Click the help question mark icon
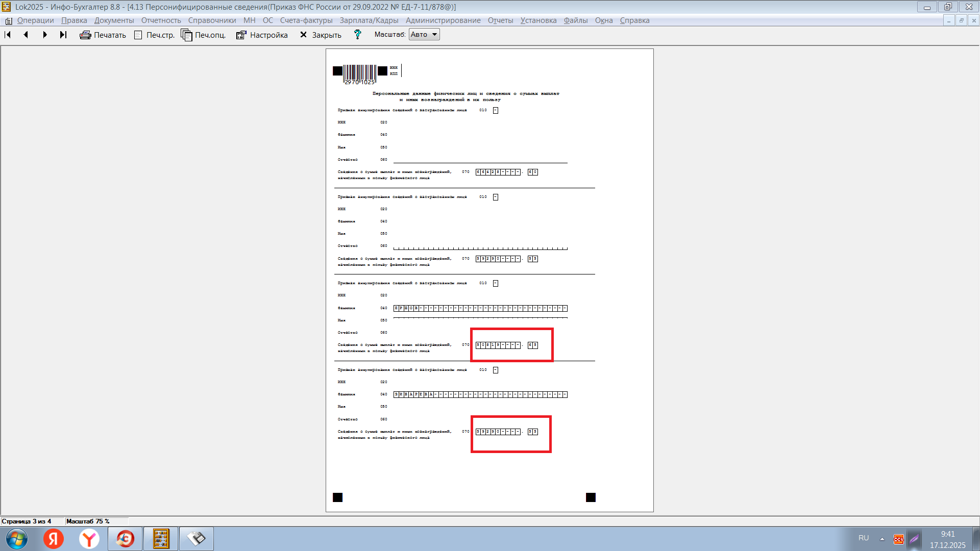This screenshot has width=980, height=551. [x=357, y=34]
